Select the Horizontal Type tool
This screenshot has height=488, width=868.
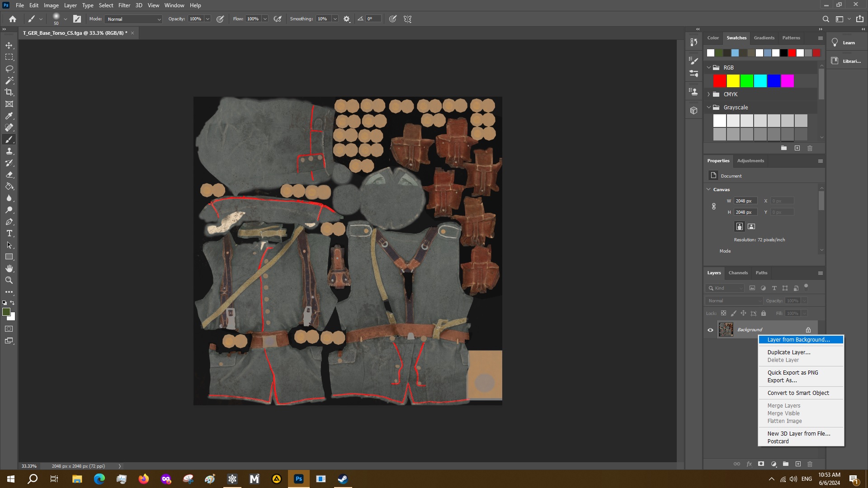pyautogui.click(x=9, y=233)
